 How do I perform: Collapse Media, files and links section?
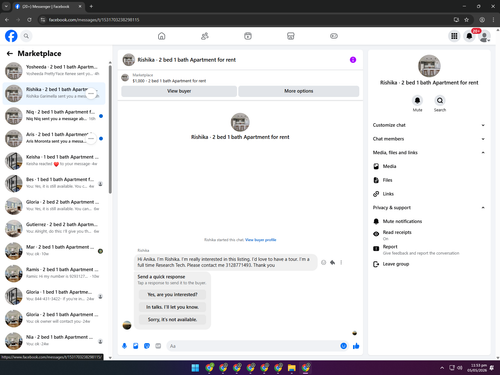click(x=428, y=152)
